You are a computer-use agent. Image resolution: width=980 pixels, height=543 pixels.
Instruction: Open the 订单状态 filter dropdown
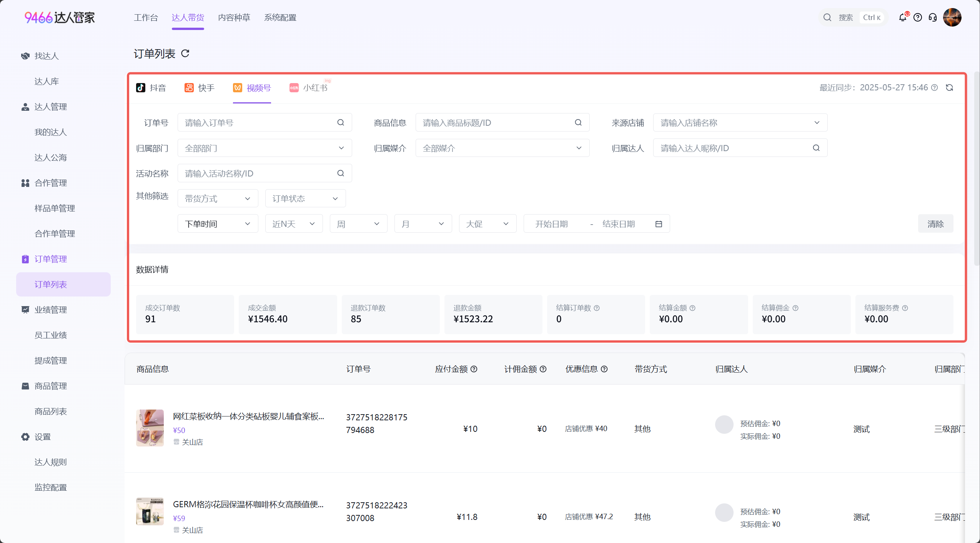[x=305, y=198]
